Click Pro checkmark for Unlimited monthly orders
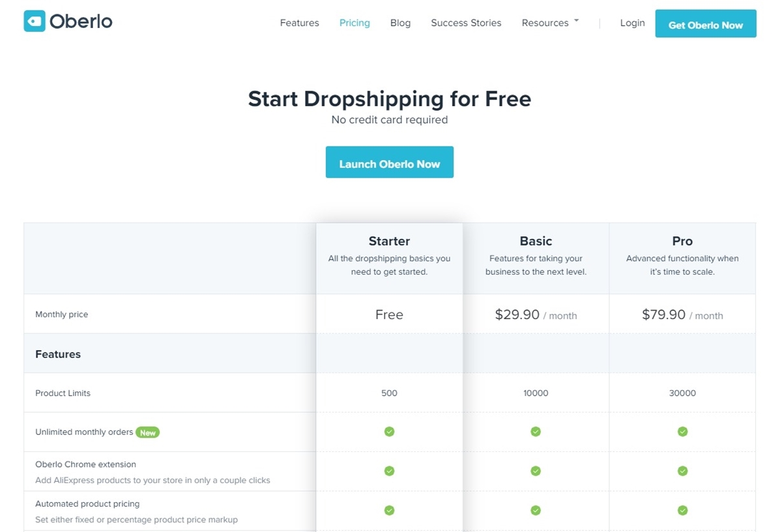 (x=682, y=432)
